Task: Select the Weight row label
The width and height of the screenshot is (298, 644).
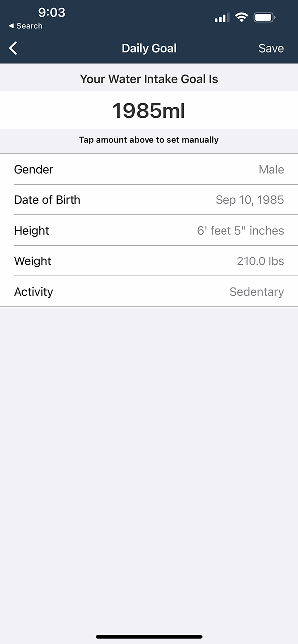Action: tap(33, 261)
